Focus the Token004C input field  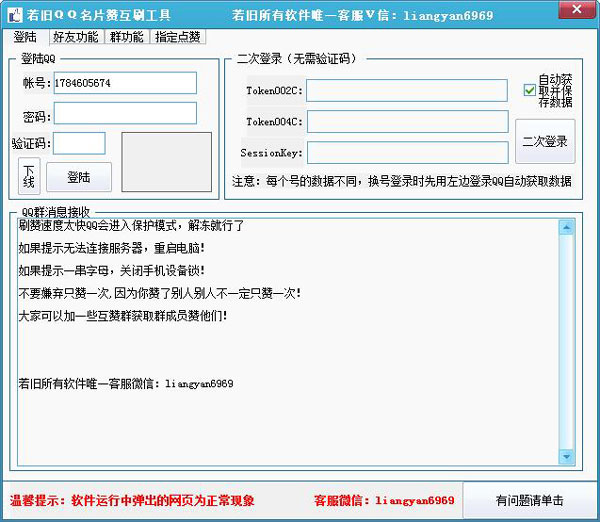coord(408,121)
